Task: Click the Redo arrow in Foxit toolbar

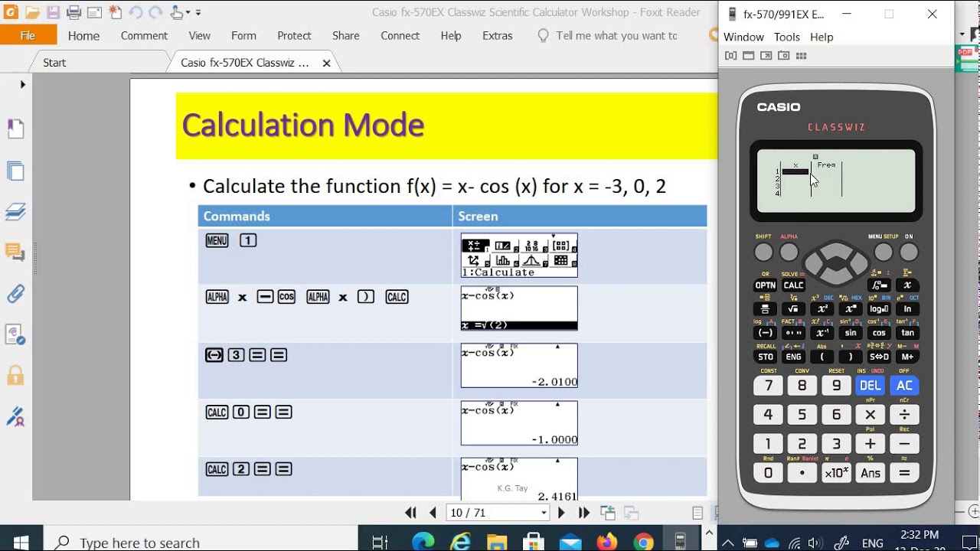Action: [x=155, y=12]
